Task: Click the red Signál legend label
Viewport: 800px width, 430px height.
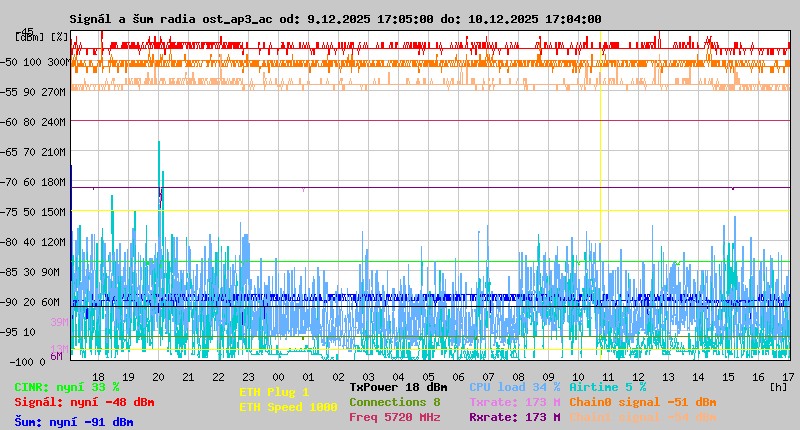Action: [x=84, y=402]
